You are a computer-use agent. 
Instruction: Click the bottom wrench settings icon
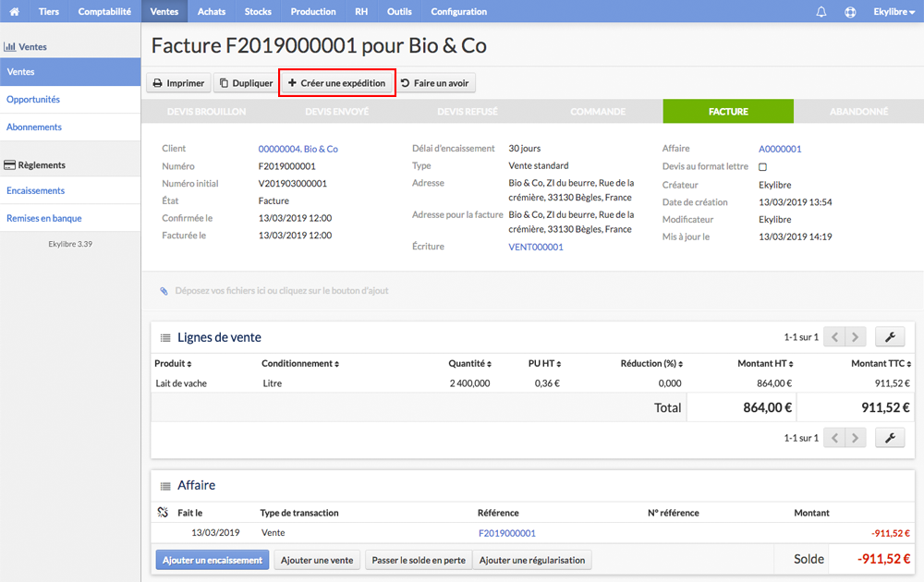click(890, 438)
